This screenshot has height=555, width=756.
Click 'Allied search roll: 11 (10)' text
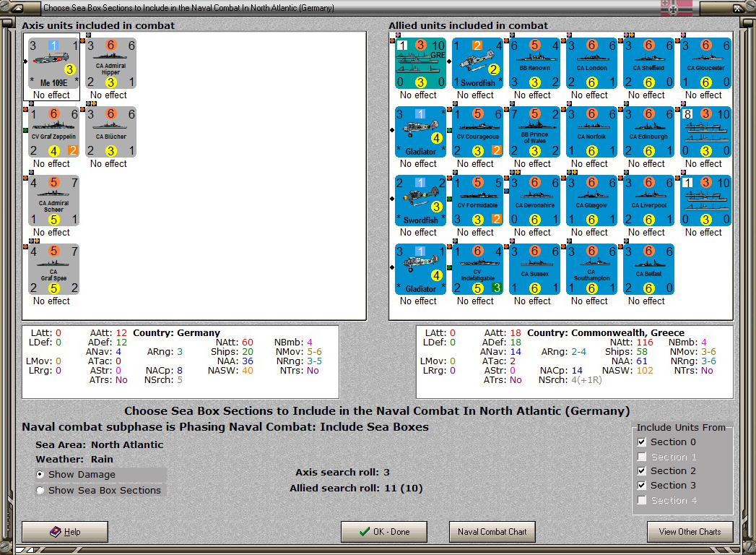pyautogui.click(x=356, y=489)
